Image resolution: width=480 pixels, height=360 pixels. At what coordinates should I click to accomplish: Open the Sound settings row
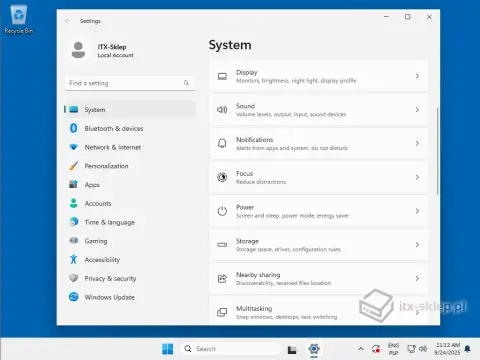[319, 110]
